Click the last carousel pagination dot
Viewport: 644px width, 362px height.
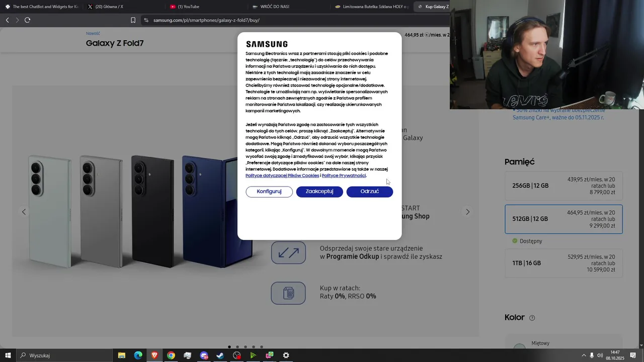tap(262, 347)
